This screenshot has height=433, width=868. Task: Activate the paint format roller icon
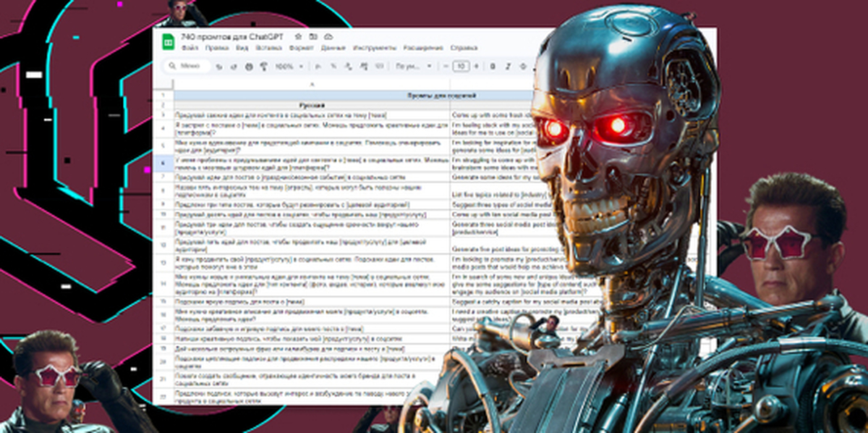pyautogui.click(x=263, y=66)
